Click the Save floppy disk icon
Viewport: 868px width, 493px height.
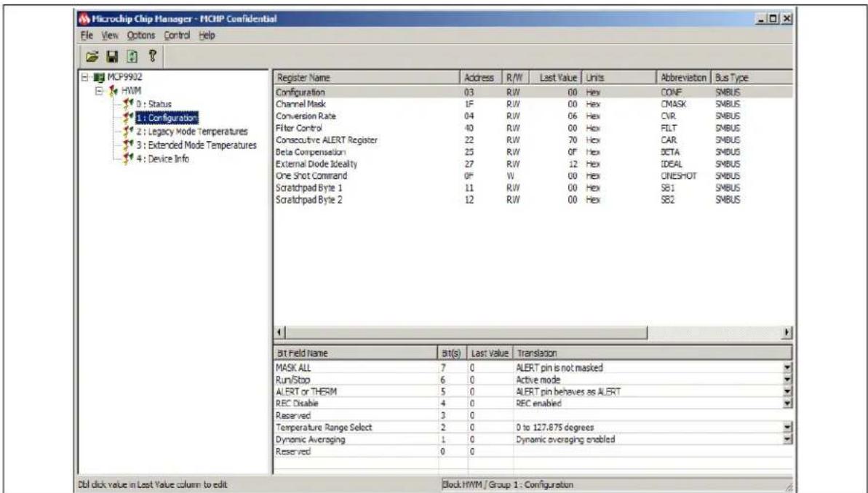point(112,56)
